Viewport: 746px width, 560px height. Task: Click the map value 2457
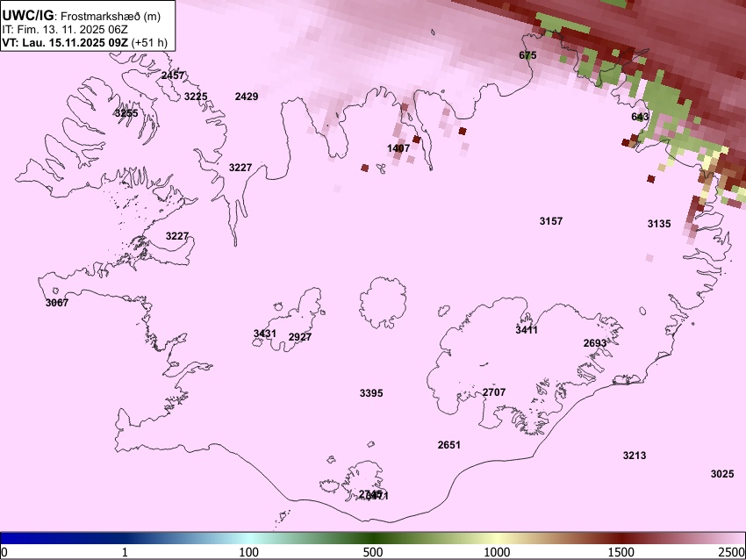[173, 75]
